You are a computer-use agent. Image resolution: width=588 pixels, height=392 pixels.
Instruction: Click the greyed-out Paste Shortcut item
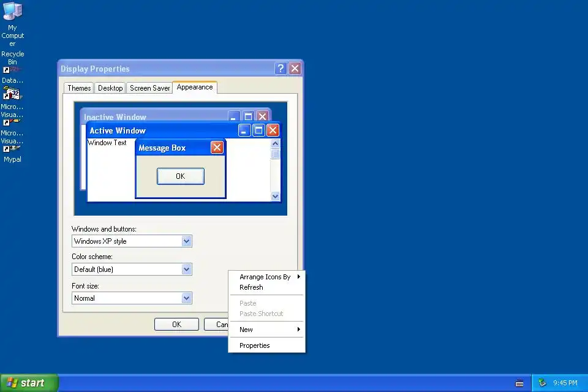coord(266,314)
